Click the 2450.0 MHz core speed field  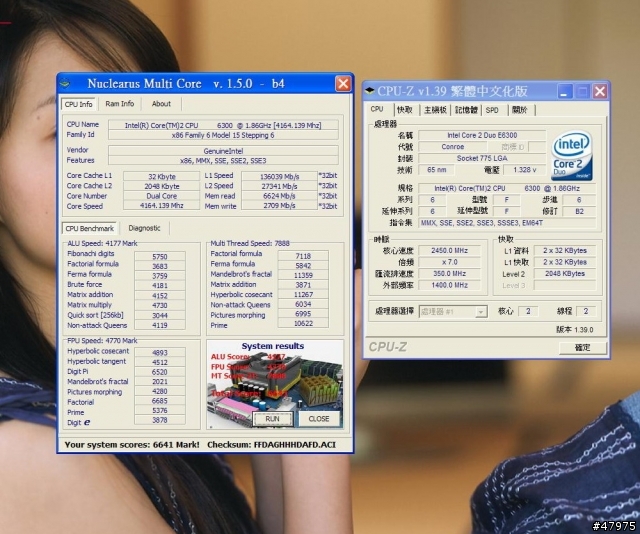pyautogui.click(x=449, y=250)
